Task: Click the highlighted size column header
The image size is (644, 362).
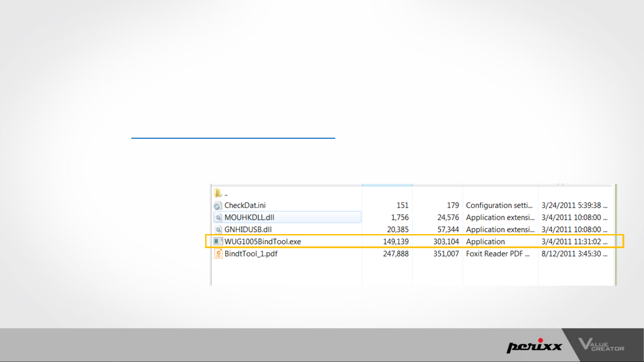Action: point(387,185)
